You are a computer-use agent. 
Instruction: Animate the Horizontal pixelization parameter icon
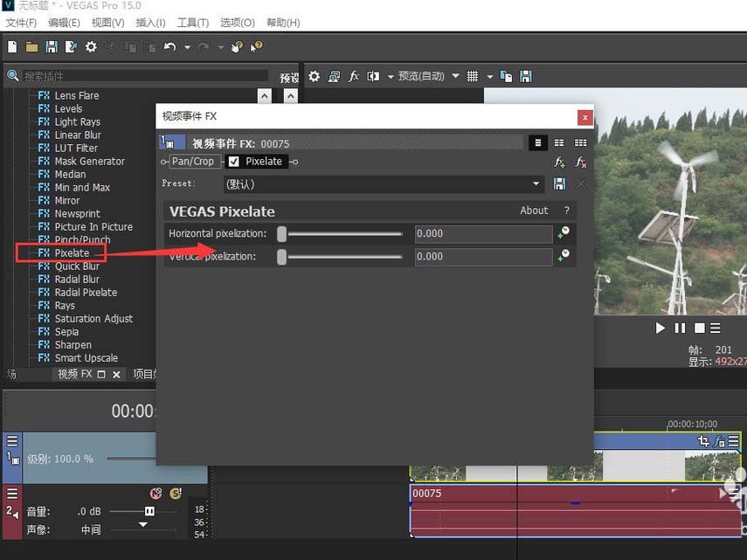pyautogui.click(x=564, y=232)
